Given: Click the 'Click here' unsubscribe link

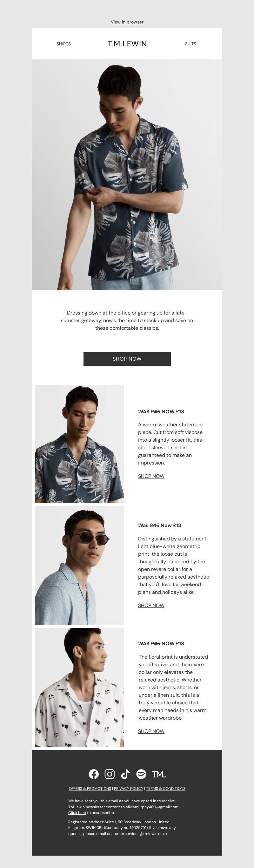Looking at the screenshot, I should pyautogui.click(x=77, y=813).
